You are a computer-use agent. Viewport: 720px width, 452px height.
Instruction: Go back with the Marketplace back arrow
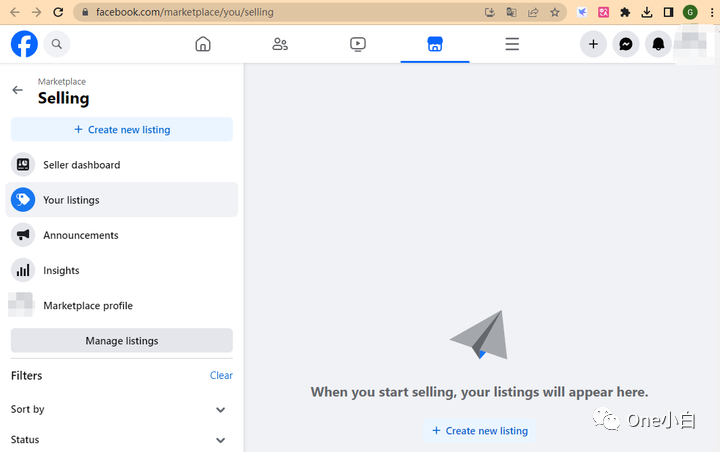click(x=17, y=90)
